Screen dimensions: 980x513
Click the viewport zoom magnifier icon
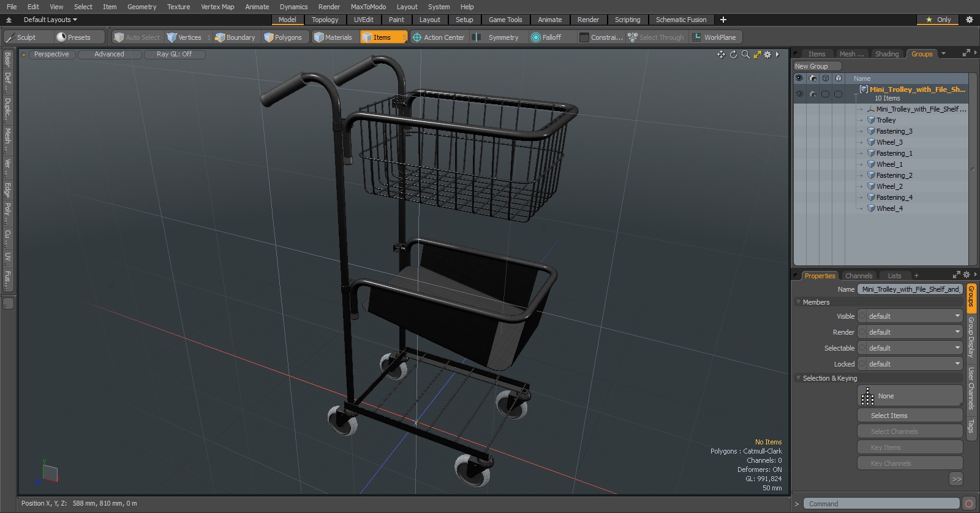tap(745, 55)
